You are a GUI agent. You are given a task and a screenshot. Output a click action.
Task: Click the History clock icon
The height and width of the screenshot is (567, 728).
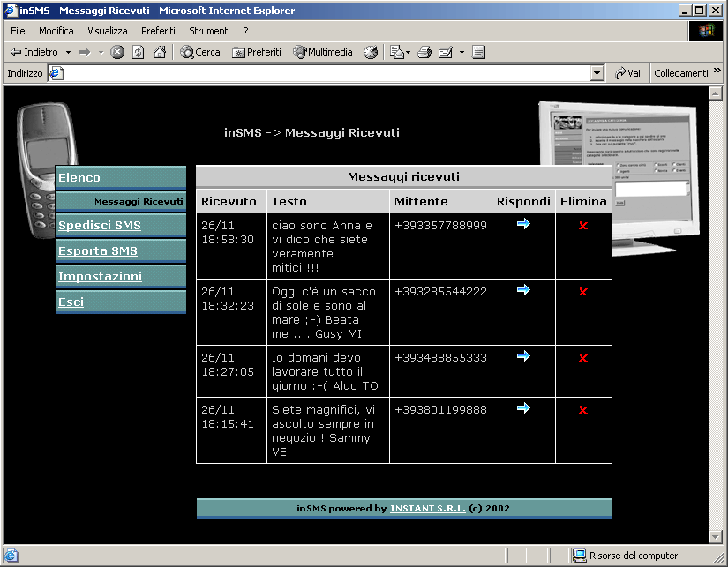371,52
